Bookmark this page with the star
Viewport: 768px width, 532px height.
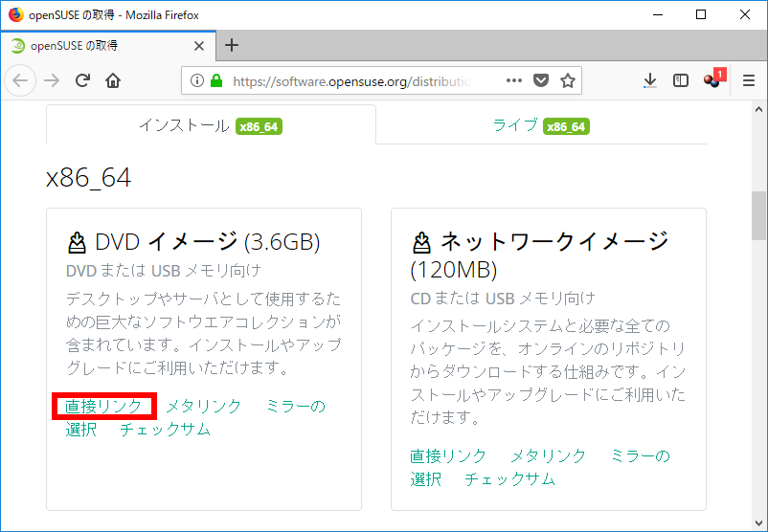point(568,80)
